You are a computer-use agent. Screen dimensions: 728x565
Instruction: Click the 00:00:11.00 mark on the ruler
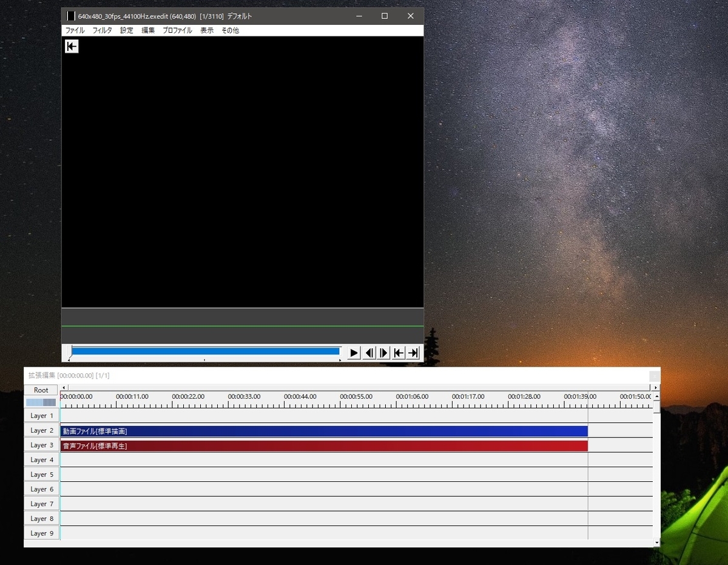click(132, 396)
